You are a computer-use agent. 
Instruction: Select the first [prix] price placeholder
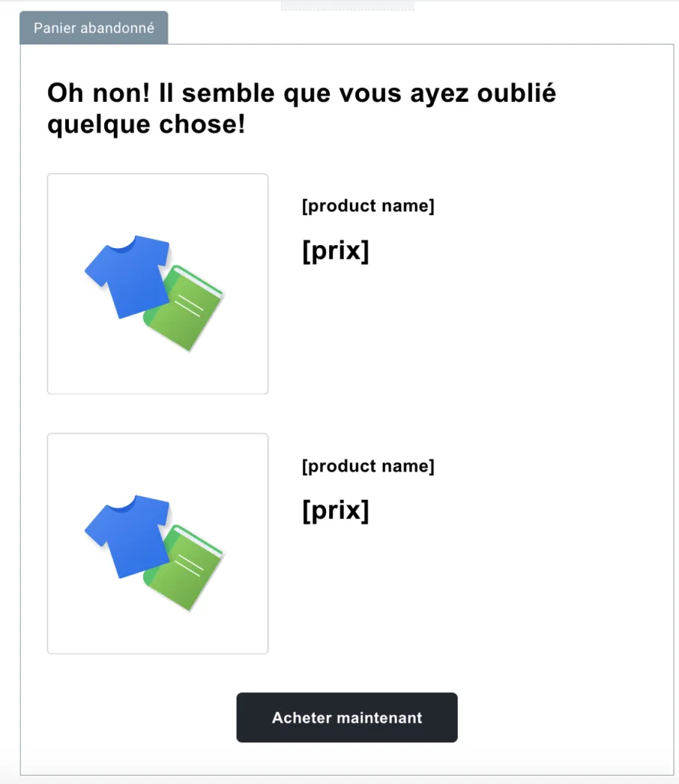tap(335, 250)
